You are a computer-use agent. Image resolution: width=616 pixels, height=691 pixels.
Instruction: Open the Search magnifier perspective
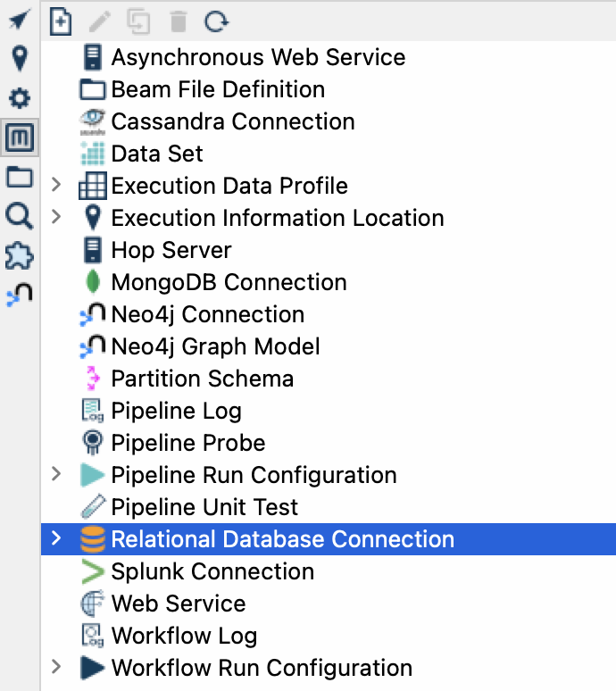20,216
